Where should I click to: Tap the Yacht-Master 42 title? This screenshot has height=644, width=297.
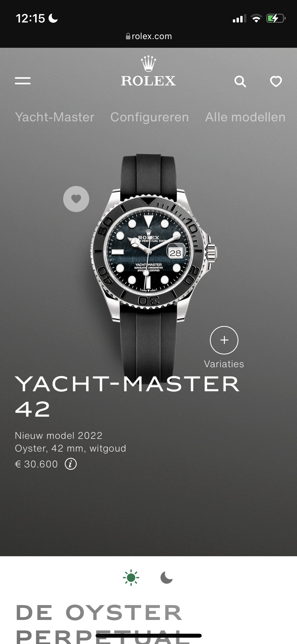[127, 397]
